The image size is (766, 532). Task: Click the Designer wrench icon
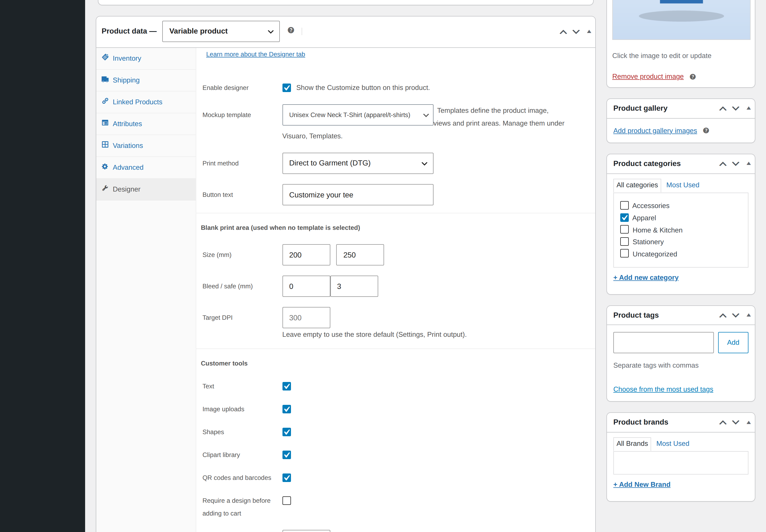(x=105, y=188)
